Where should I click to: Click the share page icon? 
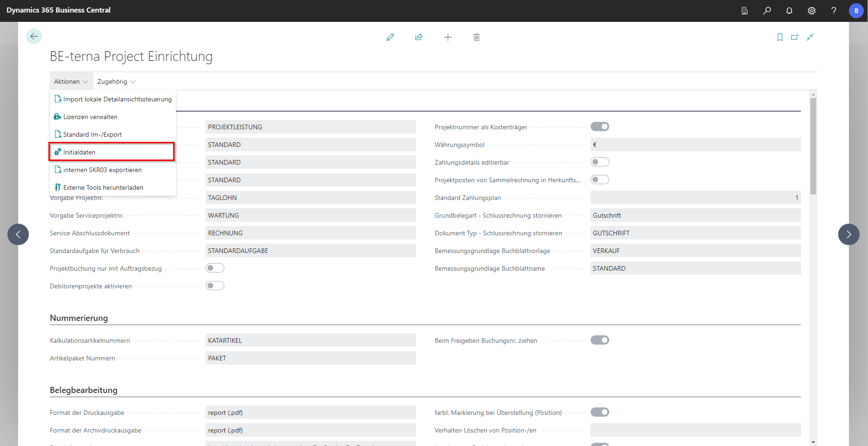(x=419, y=37)
